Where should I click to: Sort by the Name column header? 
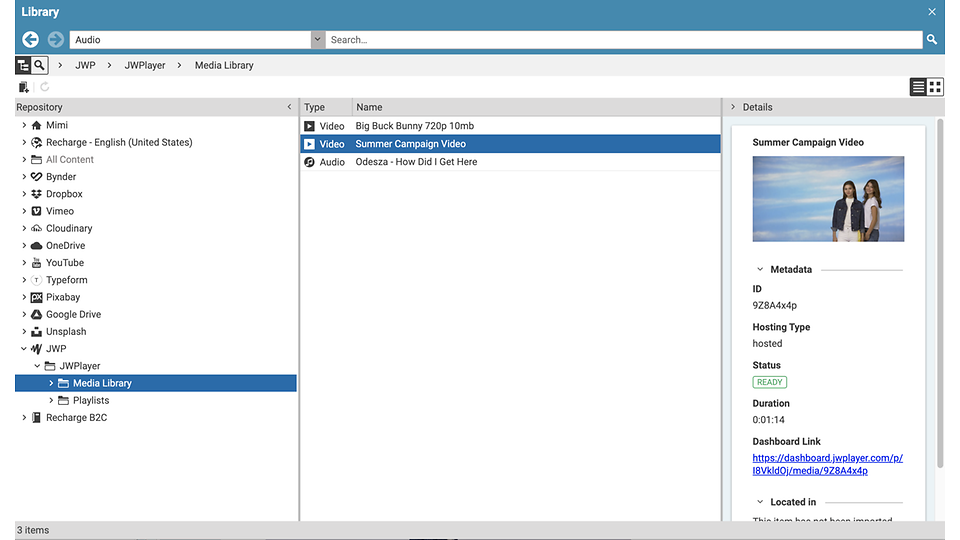(x=536, y=107)
